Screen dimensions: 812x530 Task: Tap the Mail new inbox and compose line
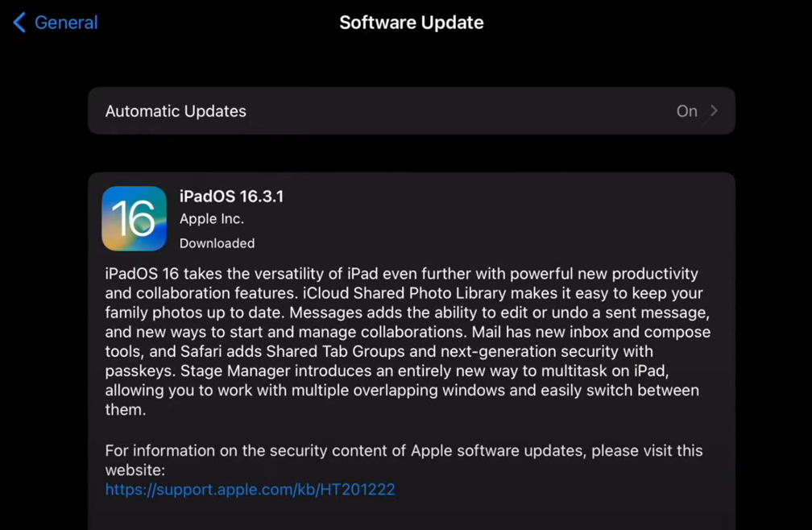point(408,332)
